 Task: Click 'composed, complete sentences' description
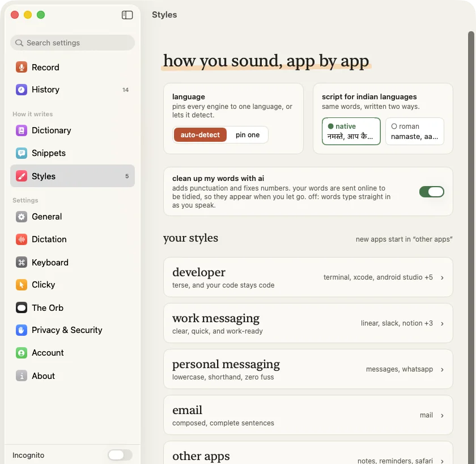coord(223,423)
